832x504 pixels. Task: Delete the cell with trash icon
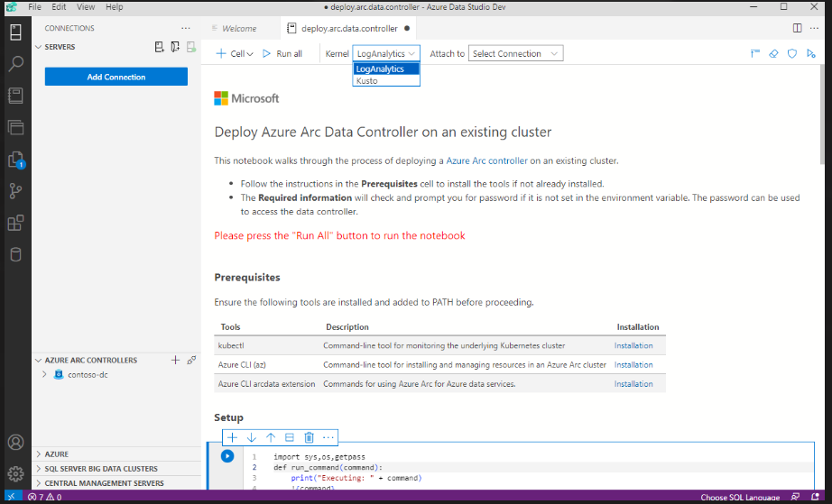(x=309, y=438)
